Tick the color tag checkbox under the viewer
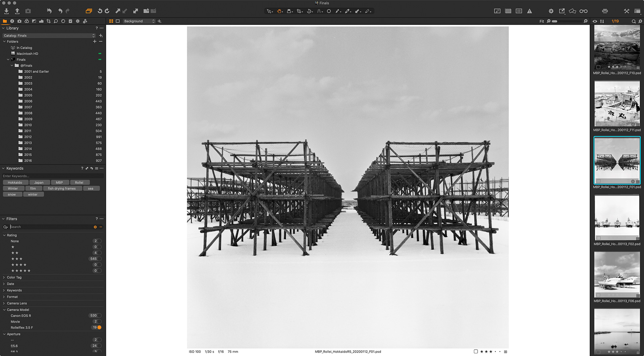 [x=476, y=352]
